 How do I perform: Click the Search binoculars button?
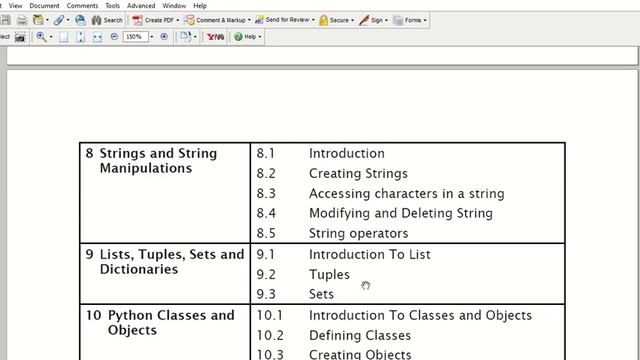coord(107,20)
